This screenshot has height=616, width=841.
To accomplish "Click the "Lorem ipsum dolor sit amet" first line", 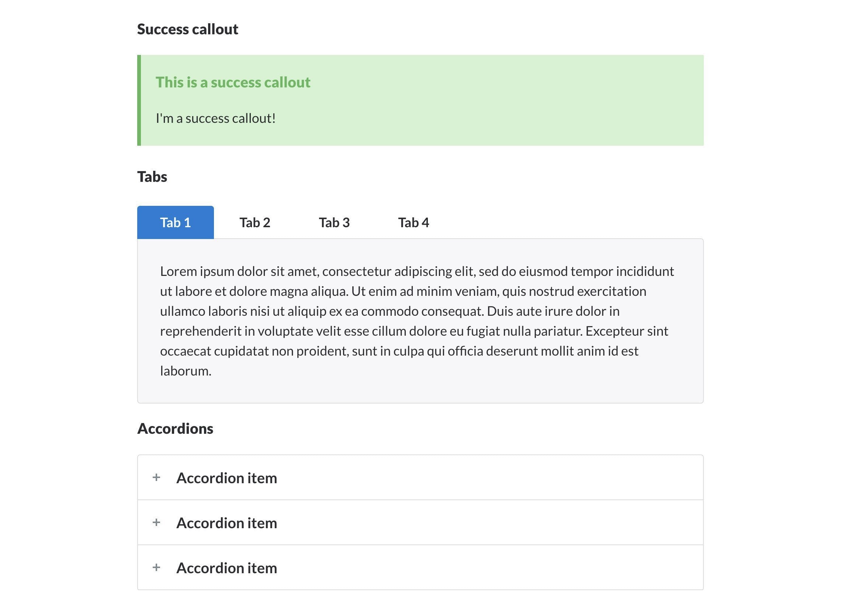I will point(417,271).
